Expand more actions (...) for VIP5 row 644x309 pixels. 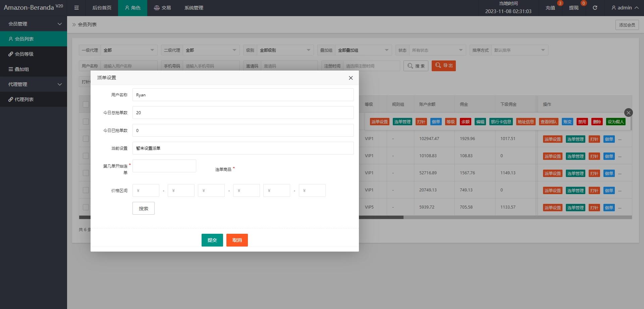[x=620, y=208]
